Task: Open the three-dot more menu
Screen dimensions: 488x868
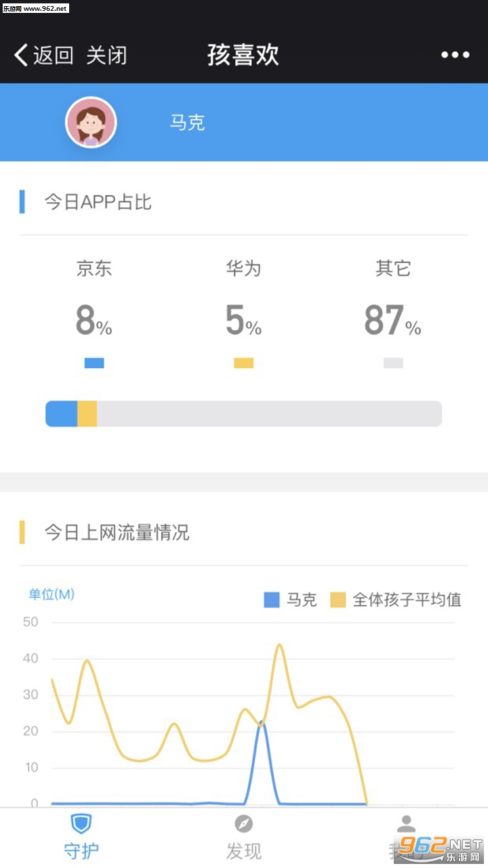Action: point(455,55)
